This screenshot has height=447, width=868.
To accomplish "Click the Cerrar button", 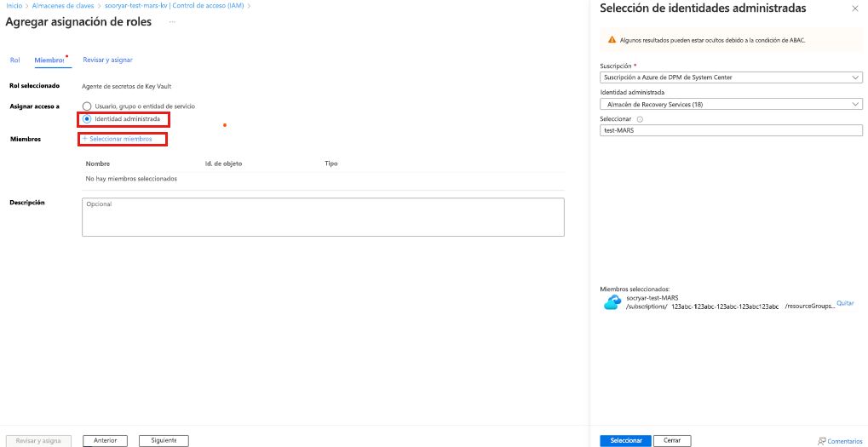I will (x=672, y=441).
